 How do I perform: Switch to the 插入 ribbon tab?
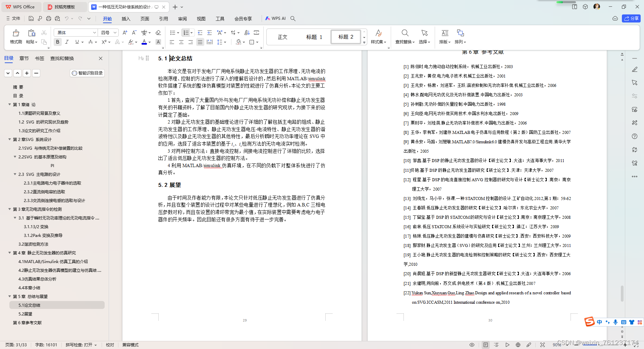[126, 18]
